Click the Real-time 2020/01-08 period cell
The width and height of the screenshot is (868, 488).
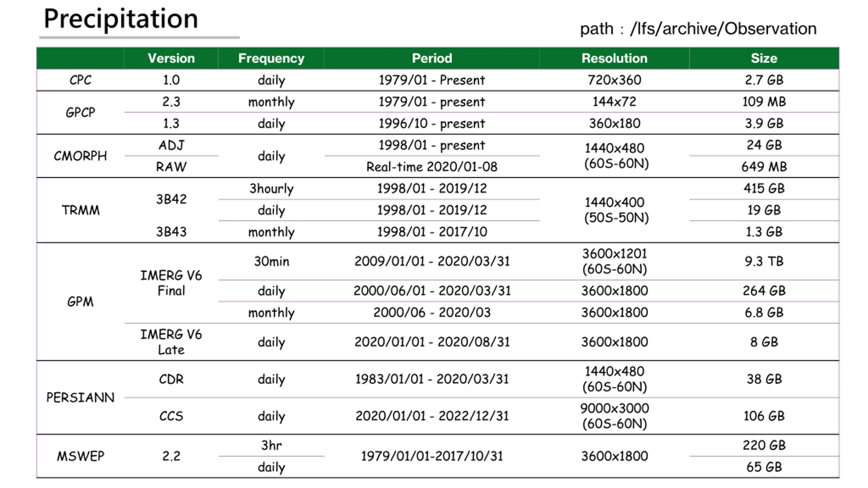[x=432, y=167]
